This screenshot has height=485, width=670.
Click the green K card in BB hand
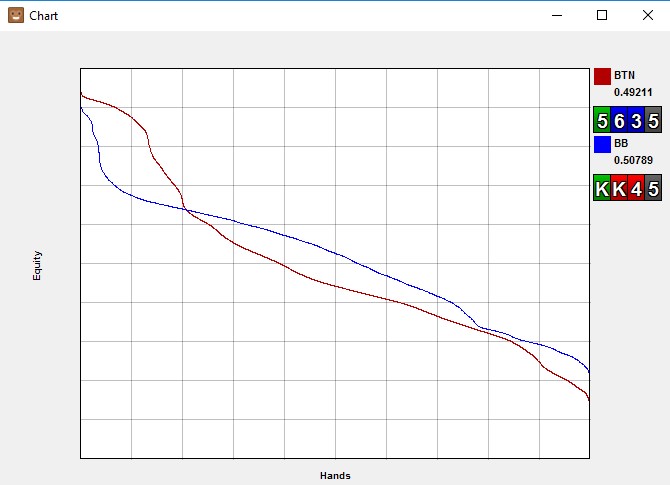(602, 188)
